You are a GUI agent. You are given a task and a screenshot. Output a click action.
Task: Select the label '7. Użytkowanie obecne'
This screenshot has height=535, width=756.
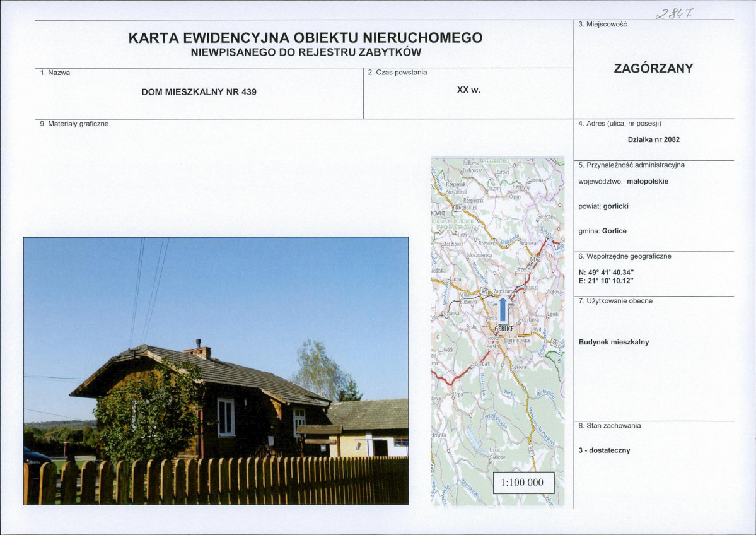[x=615, y=301]
